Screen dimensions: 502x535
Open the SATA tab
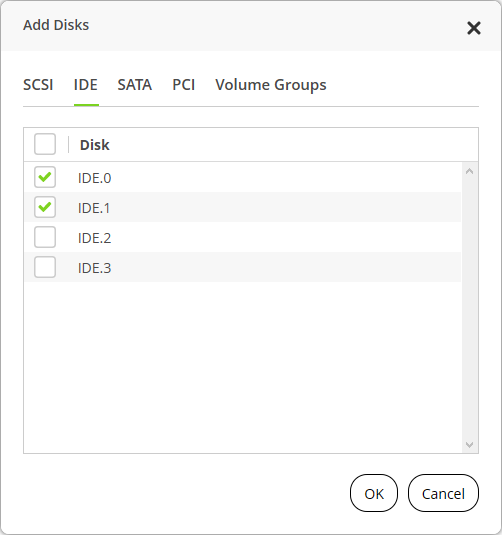[x=135, y=85]
